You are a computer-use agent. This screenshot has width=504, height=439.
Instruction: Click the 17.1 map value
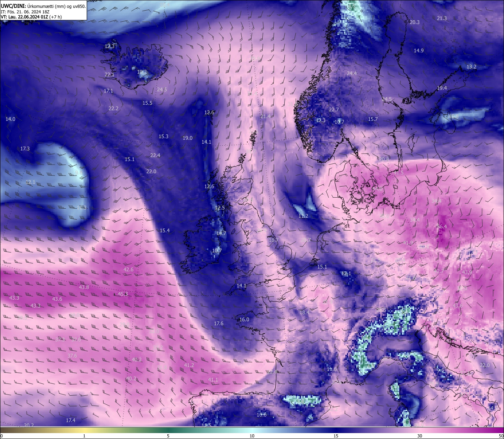108,91
